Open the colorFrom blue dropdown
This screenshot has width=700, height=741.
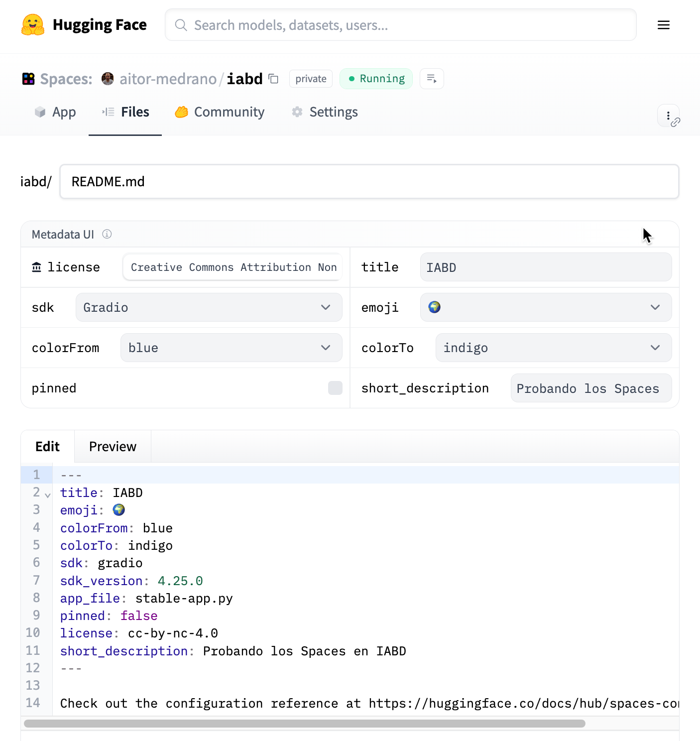[x=231, y=348]
